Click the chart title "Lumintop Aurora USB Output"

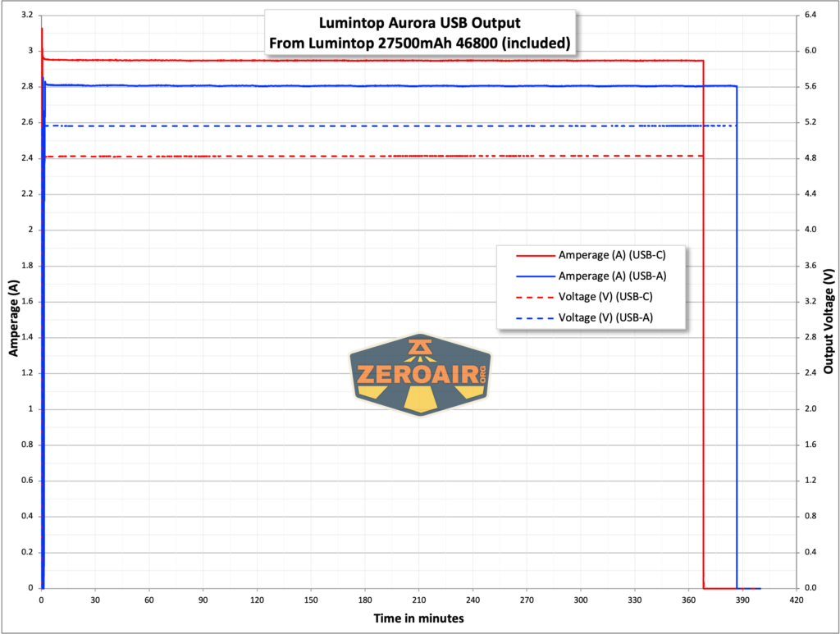(x=420, y=23)
